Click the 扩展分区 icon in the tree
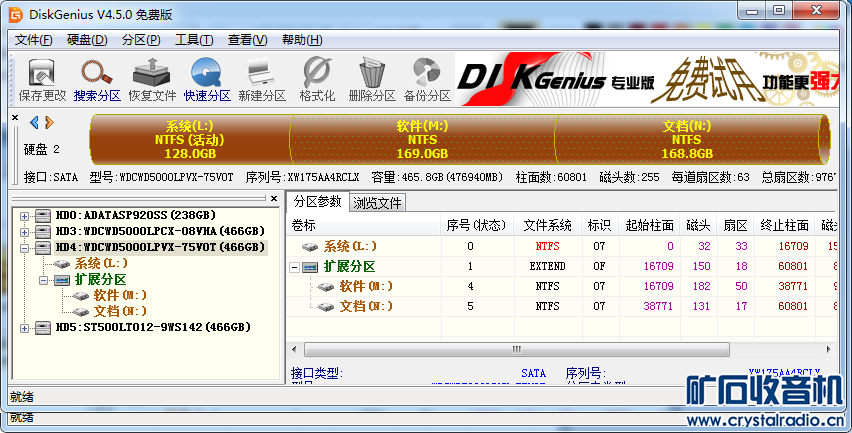Screen dimensions: 852x433 (x=62, y=280)
